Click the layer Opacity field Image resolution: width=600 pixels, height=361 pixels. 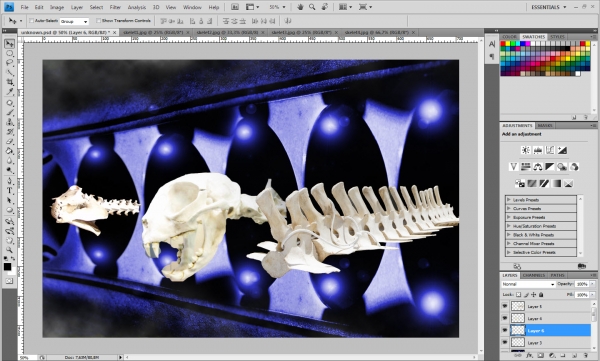pos(582,284)
